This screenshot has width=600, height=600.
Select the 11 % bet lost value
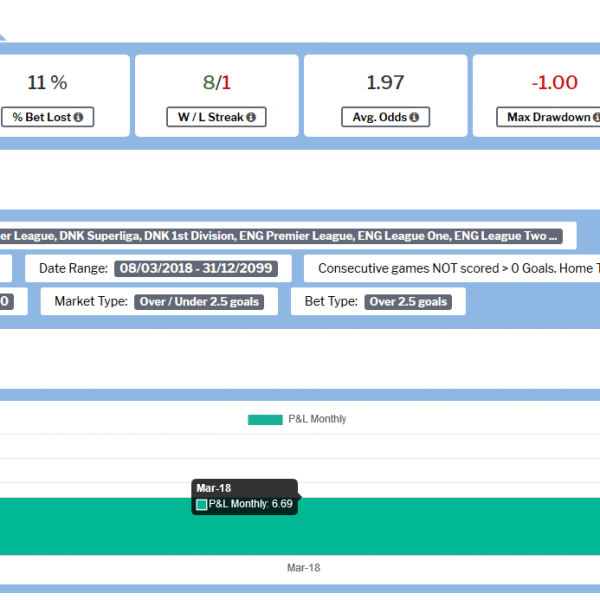47,82
